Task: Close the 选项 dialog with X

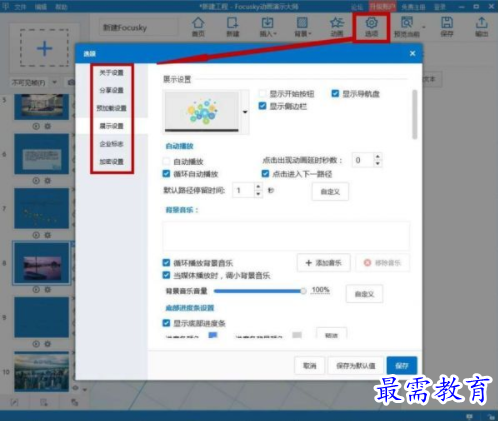Action: pyautogui.click(x=412, y=53)
